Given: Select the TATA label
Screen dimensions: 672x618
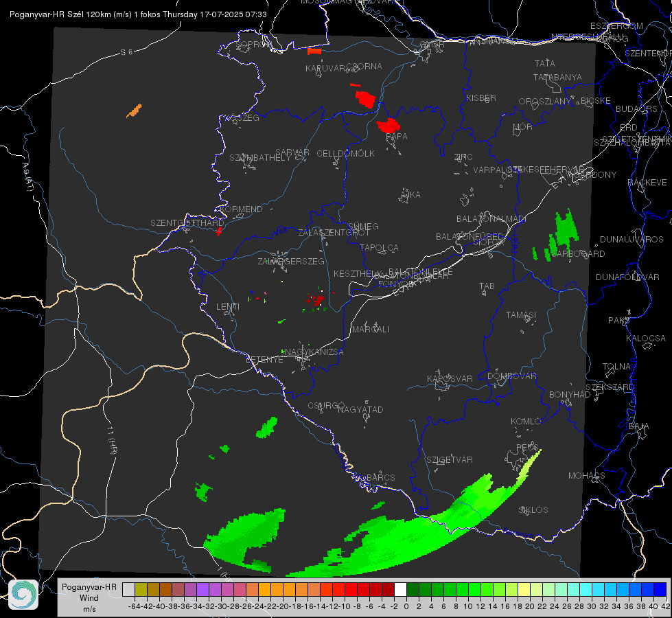Looking at the screenshot, I should pos(545,63).
